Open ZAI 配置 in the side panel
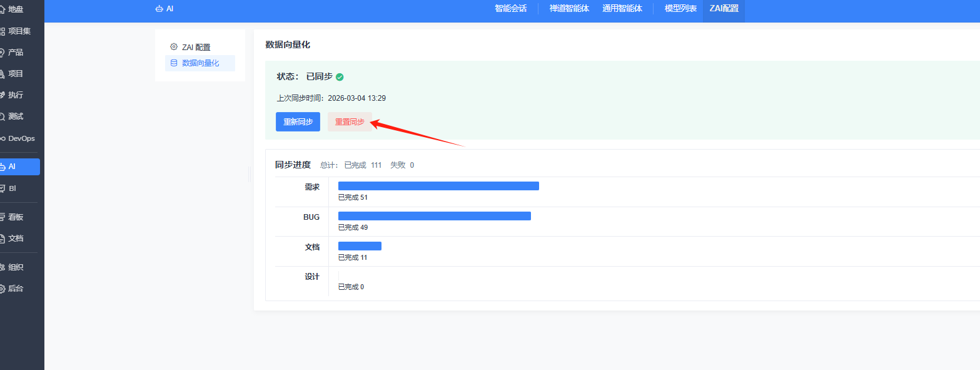The image size is (980, 370). [200, 47]
